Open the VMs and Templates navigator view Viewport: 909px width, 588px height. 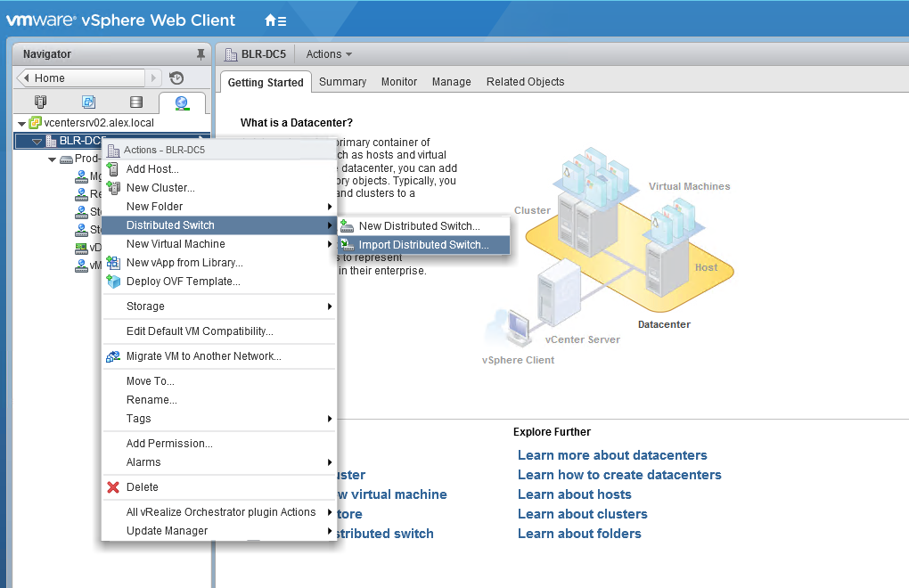pyautogui.click(x=88, y=102)
